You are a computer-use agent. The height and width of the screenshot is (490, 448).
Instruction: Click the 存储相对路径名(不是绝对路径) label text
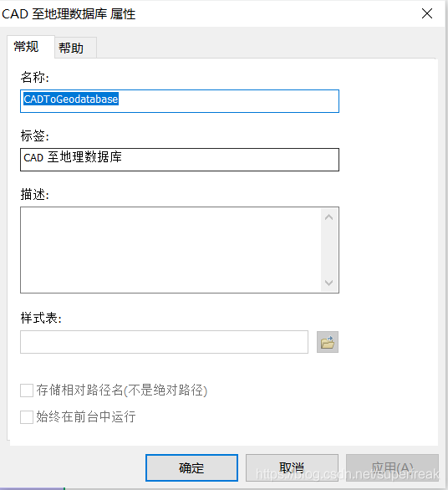[x=122, y=390]
